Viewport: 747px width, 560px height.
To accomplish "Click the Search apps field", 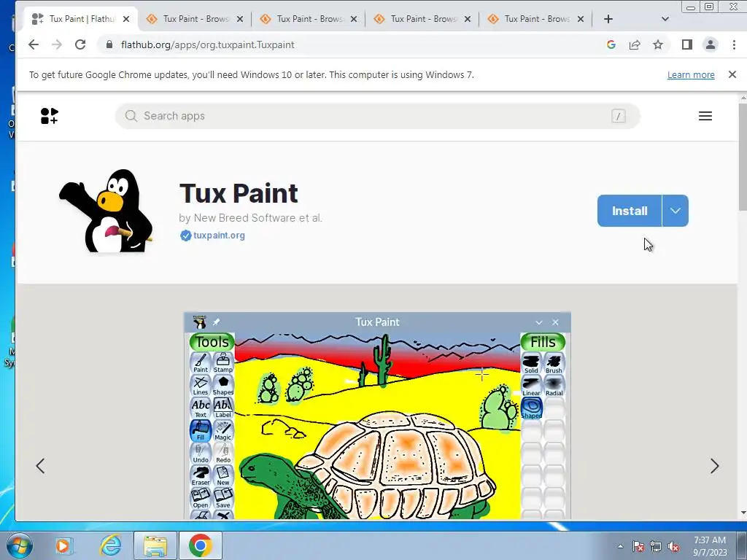I will [x=377, y=116].
